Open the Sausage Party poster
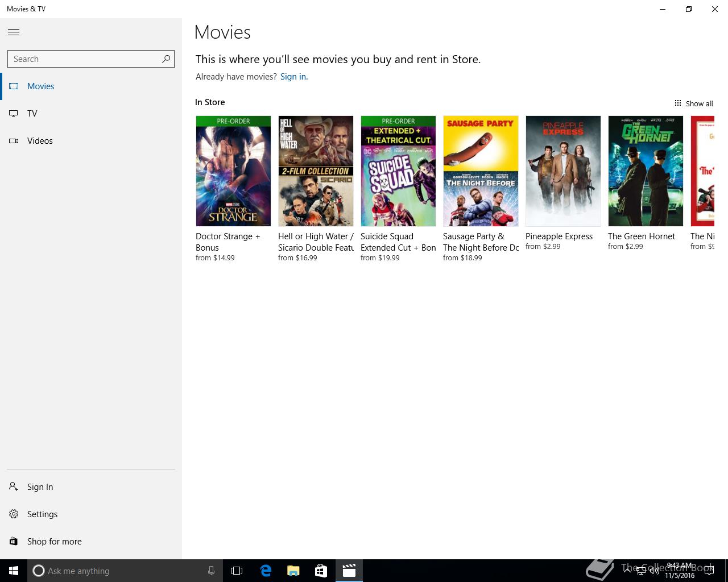 coord(481,171)
